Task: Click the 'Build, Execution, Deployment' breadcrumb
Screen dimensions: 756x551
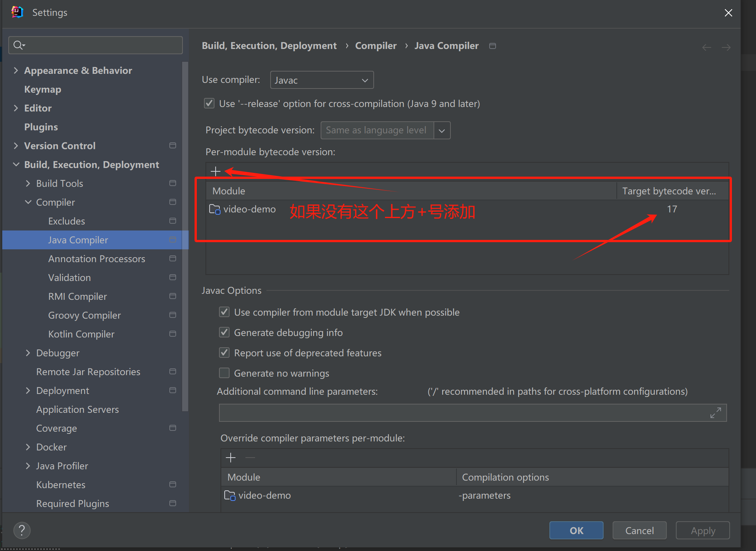Action: tap(269, 45)
